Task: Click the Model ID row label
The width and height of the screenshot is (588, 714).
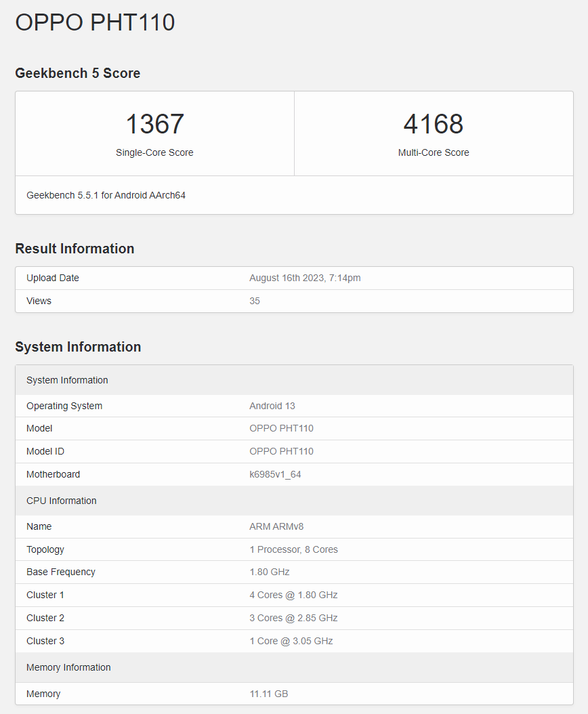Action: [x=45, y=451]
